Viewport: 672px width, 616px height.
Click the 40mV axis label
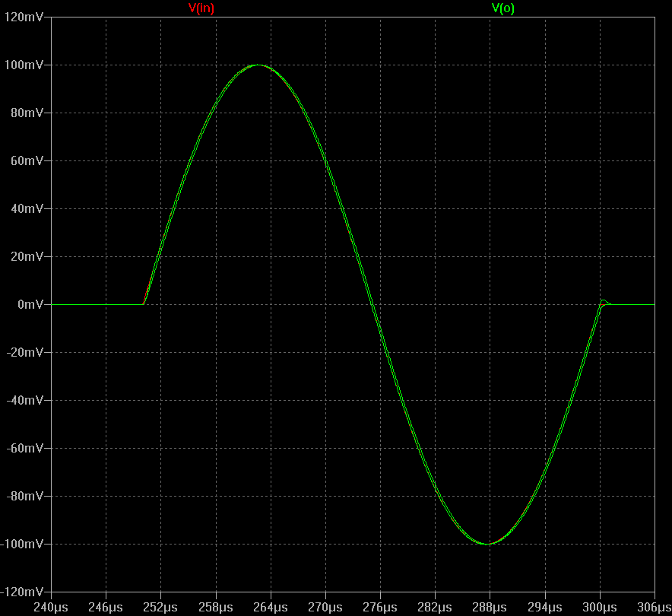click(27, 209)
